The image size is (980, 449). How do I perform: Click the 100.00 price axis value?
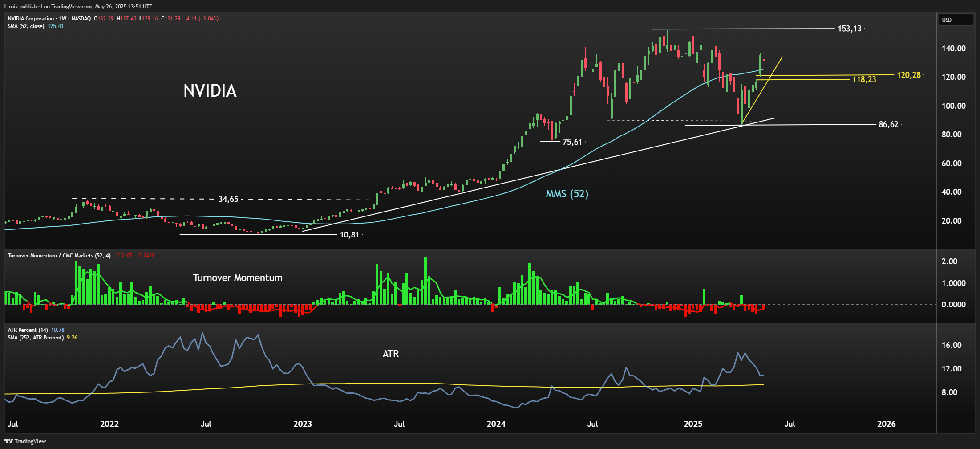(954, 106)
